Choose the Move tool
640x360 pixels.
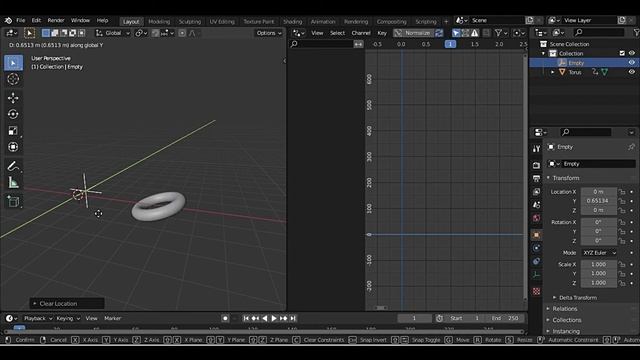tap(13, 98)
